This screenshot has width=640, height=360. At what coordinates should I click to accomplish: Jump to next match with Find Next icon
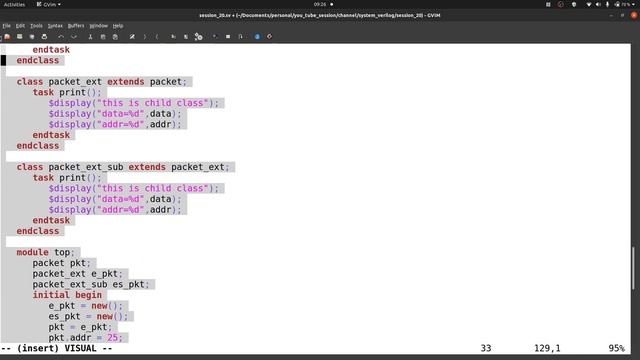pyautogui.click(x=144, y=37)
